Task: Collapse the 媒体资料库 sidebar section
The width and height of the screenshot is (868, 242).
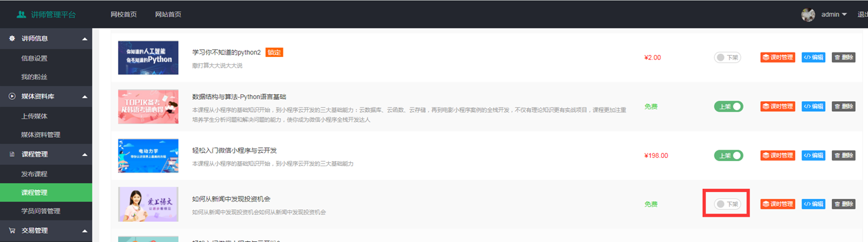Action: [85, 96]
